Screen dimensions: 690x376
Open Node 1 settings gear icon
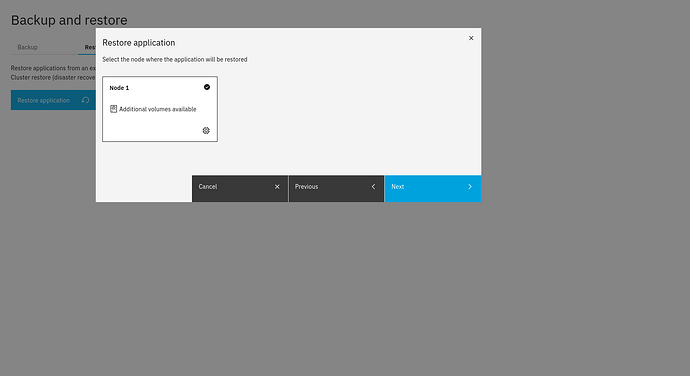[x=206, y=130]
